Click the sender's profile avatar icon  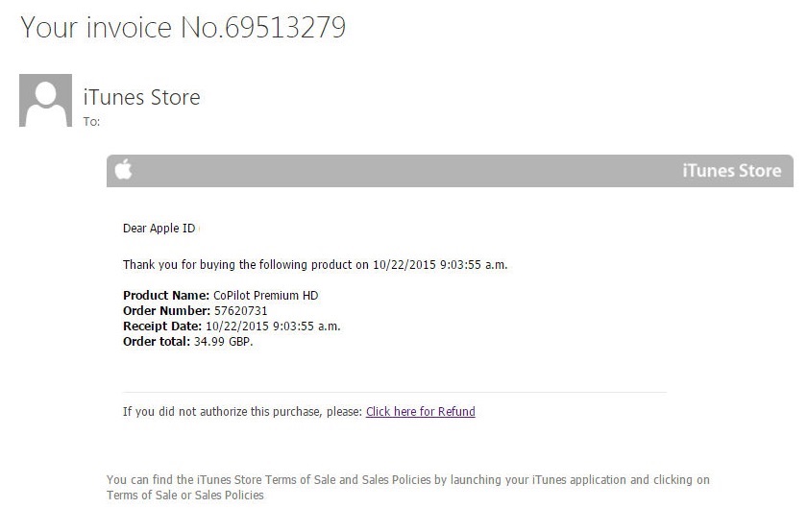point(45,101)
